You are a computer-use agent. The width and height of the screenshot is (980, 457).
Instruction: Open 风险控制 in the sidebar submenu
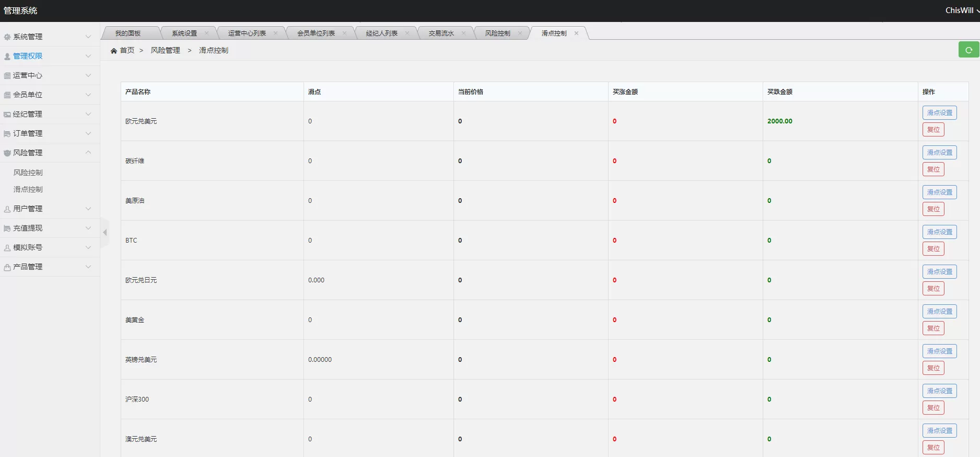click(x=28, y=173)
